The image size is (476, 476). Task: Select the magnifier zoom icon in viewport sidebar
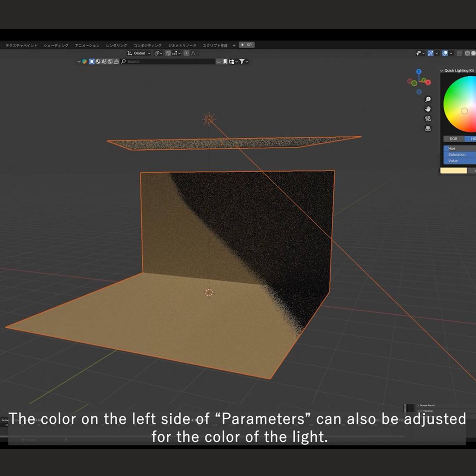pyautogui.click(x=427, y=99)
